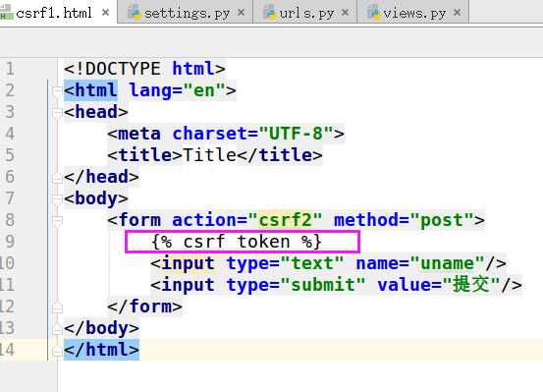The image size is (543, 392).
Task: Collapse the body tag fold on line 7
Action: (x=57, y=199)
